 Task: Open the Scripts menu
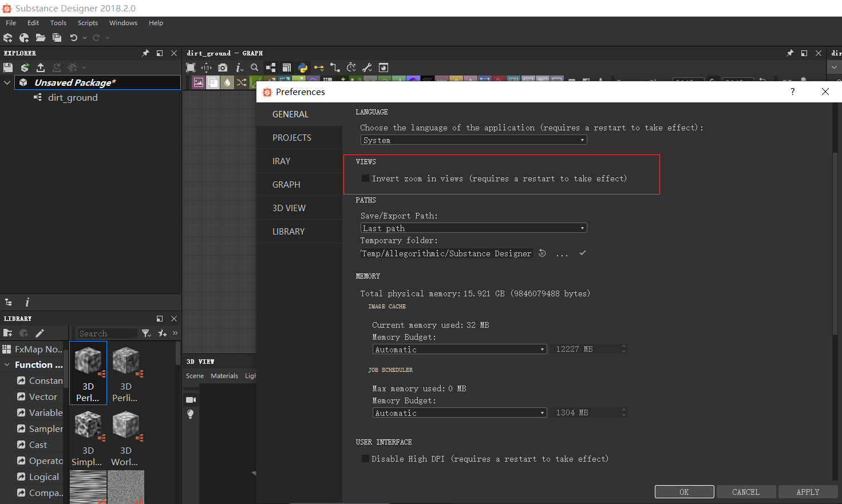88,23
